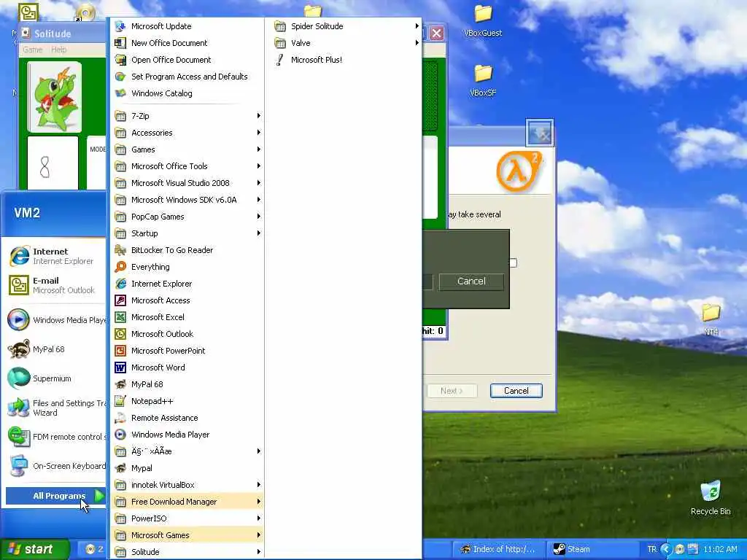Viewport: 747px width, 560px height.
Task: Click the Mypal raccoon icon
Action: (x=120, y=468)
